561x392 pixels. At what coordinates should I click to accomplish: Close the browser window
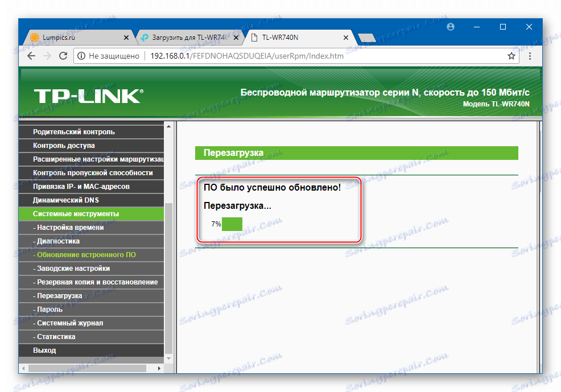529,27
